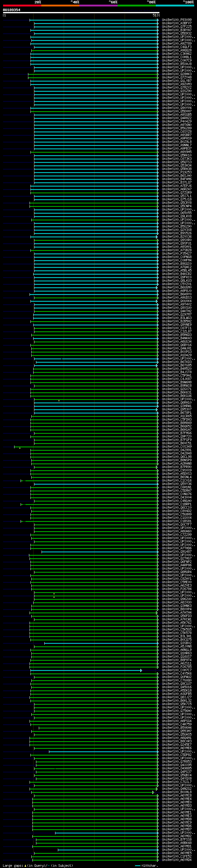This screenshot has width=197, height=868.
Task: Select UniRef100_Q297M7 link
Action: 177,314
